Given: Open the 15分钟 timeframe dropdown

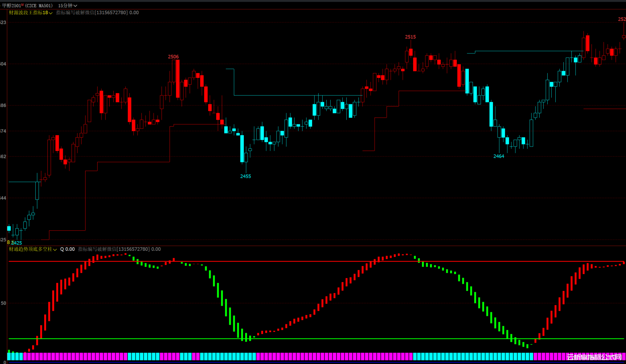Looking at the screenshot, I should coord(67,6).
